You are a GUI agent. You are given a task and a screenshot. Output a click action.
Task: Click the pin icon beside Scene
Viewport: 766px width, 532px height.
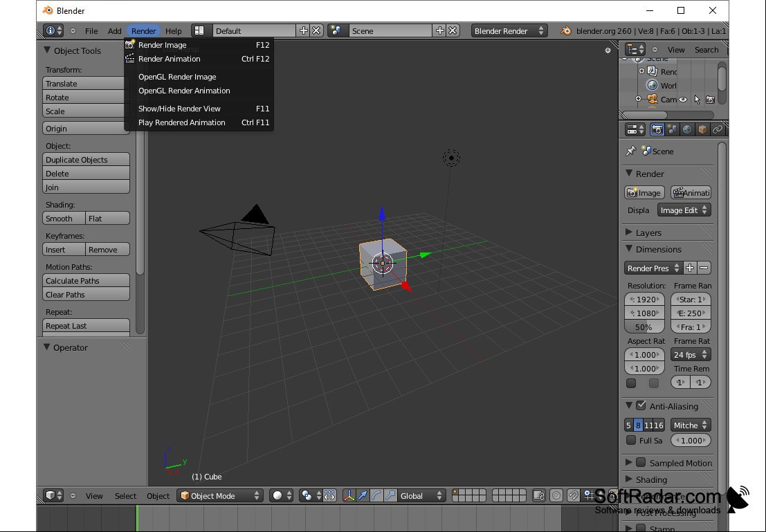pos(630,151)
